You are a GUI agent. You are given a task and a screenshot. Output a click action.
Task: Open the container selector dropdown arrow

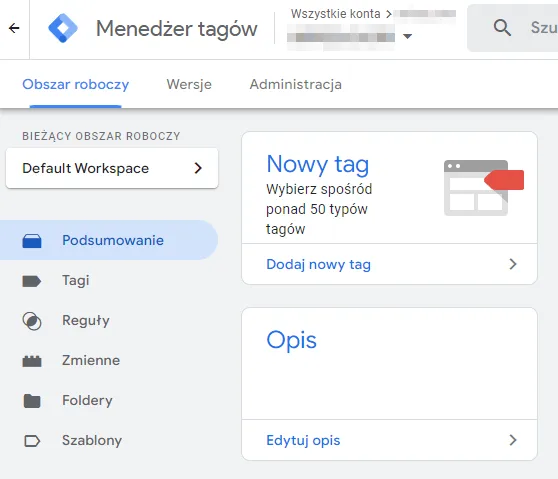click(407, 36)
